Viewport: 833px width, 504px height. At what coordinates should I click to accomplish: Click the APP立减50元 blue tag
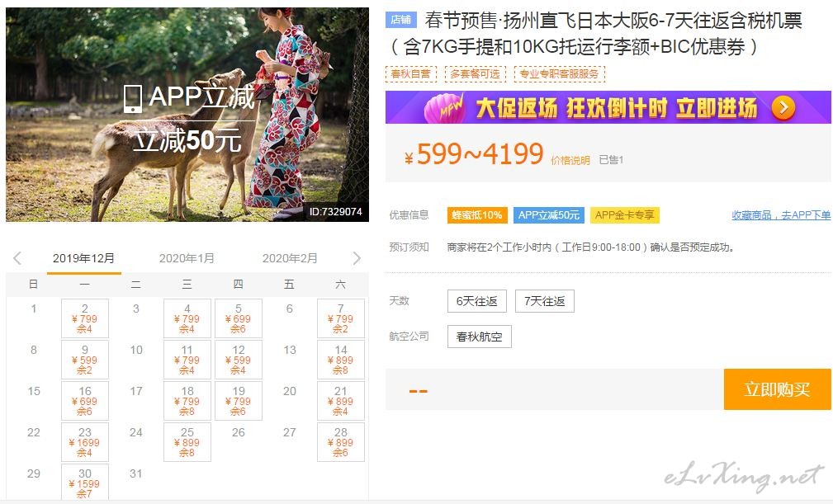(549, 214)
